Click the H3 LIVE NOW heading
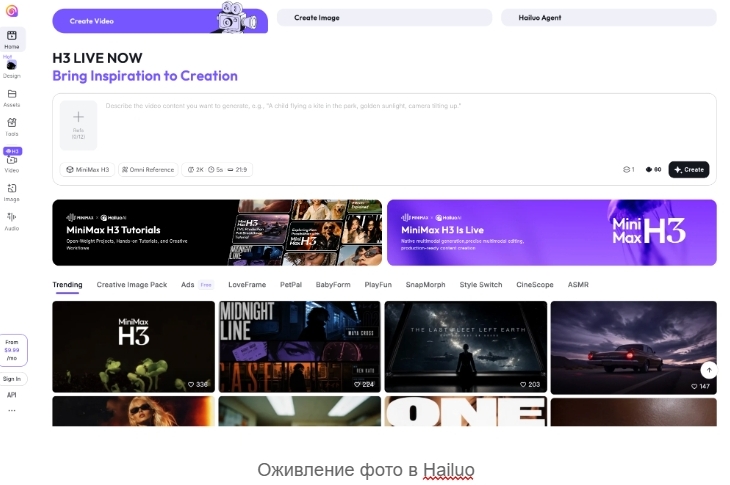730x485 pixels. (x=97, y=58)
